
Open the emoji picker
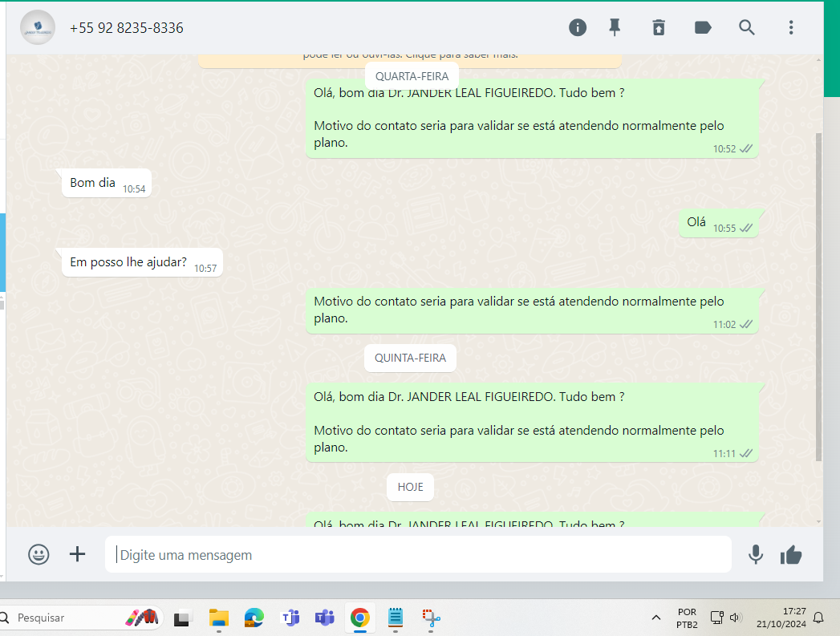(x=39, y=554)
